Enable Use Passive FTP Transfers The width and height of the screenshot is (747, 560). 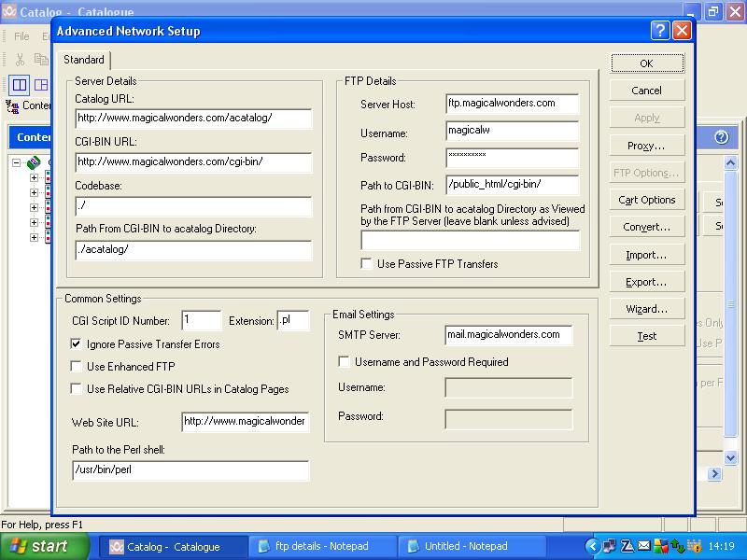(x=367, y=264)
